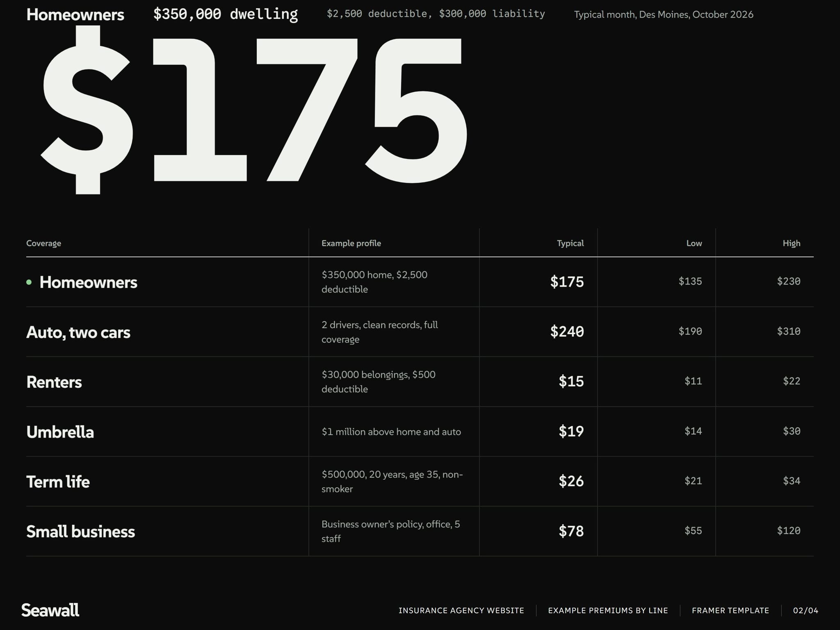Click the $30 high value for Umbrella
The height and width of the screenshot is (630, 840).
click(x=792, y=431)
